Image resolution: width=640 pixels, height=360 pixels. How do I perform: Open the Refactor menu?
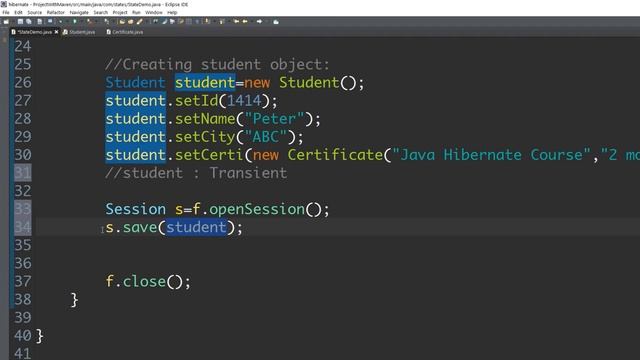click(x=56, y=13)
